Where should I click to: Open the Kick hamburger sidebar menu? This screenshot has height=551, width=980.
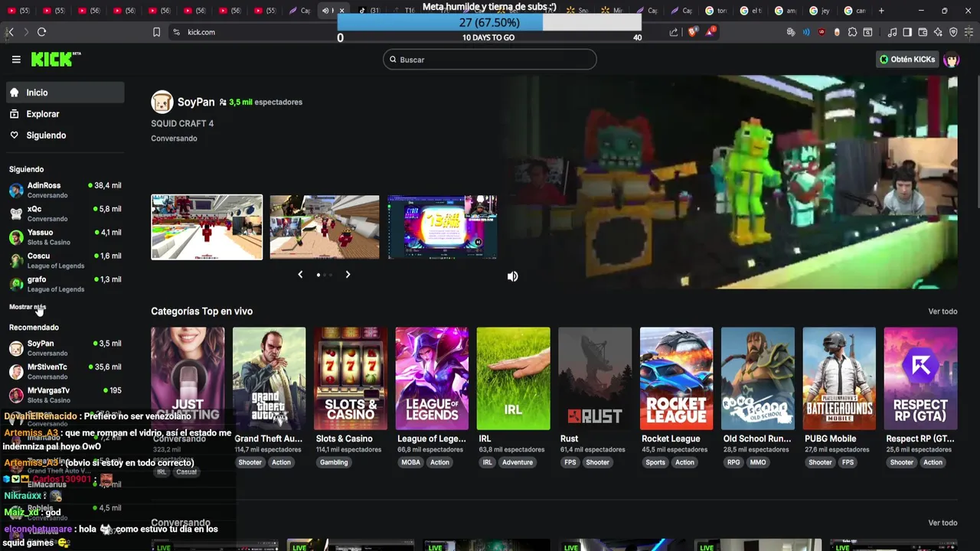pos(16,59)
